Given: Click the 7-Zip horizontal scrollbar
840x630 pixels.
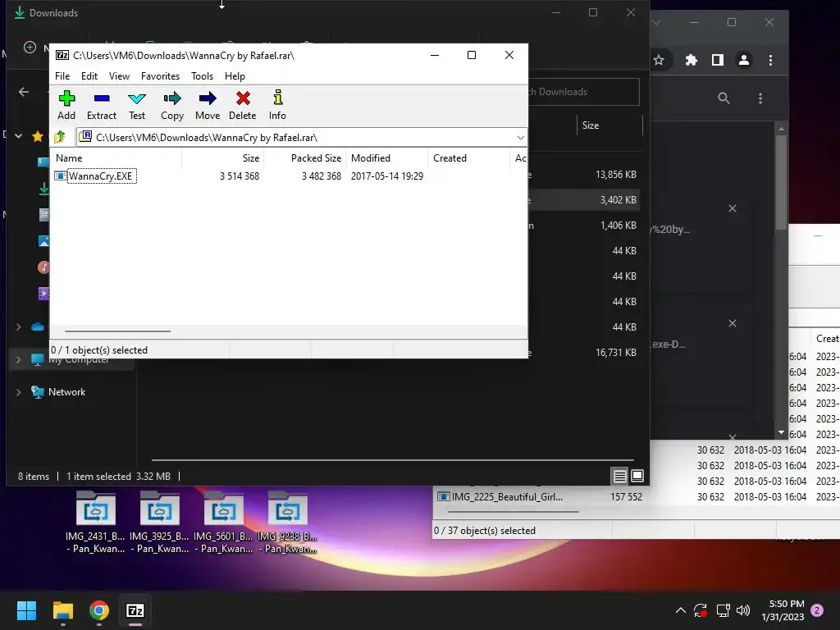Looking at the screenshot, I should click(118, 331).
